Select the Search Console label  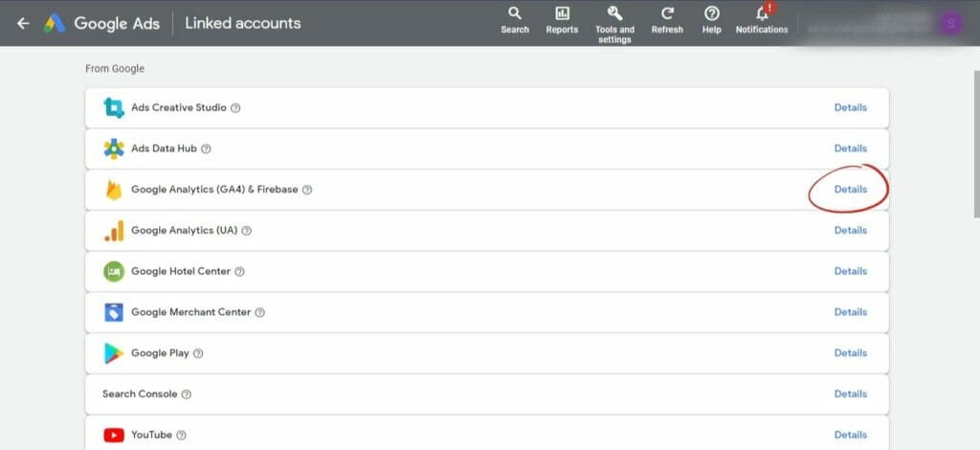[140, 394]
